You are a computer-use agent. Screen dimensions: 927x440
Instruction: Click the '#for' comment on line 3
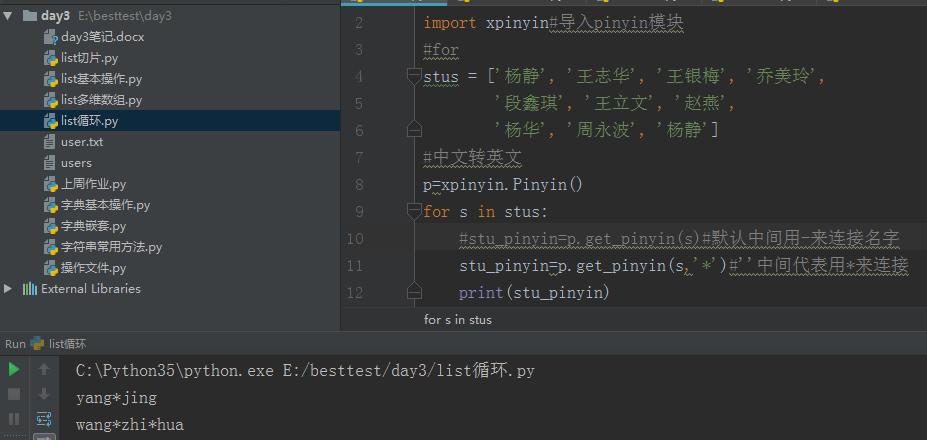pos(440,50)
